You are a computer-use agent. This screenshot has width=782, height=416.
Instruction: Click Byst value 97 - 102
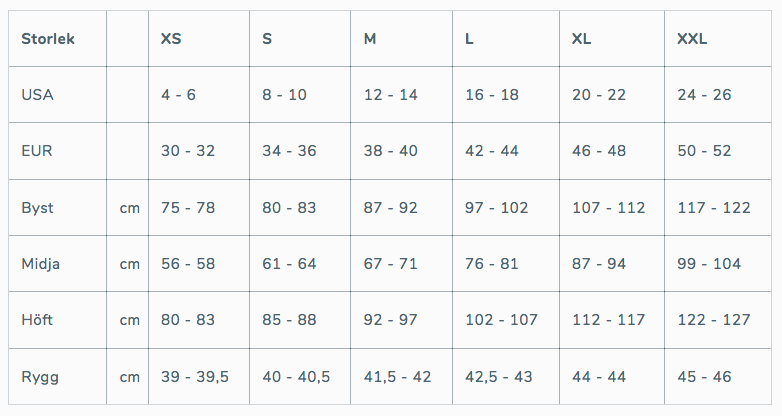pos(506,208)
